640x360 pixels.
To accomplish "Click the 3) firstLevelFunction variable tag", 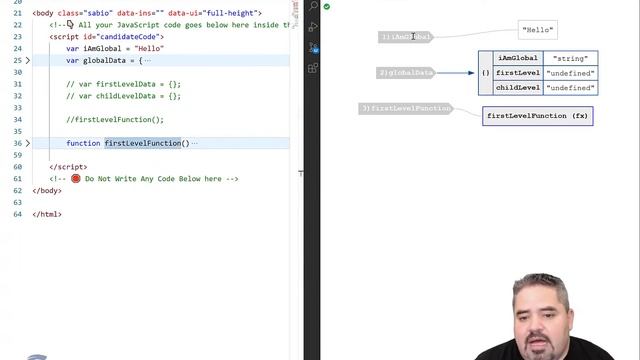I will pos(406,109).
